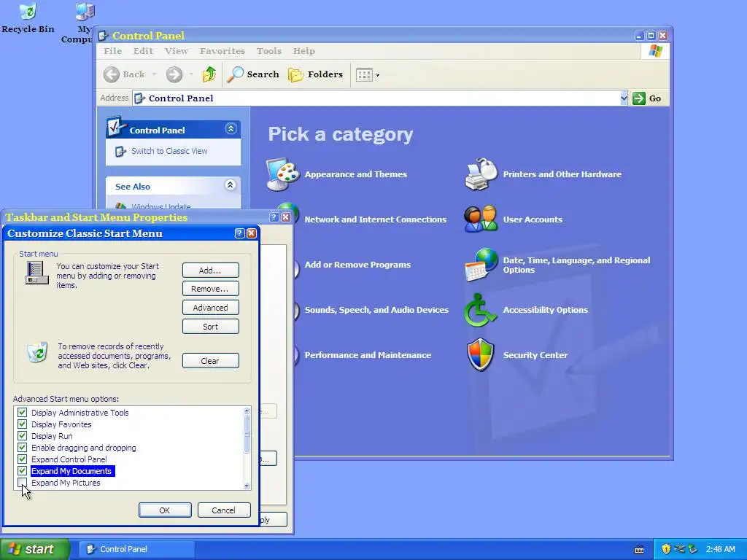Check Expand My Pictures option
Image resolution: width=747 pixels, height=560 pixels.
point(22,483)
